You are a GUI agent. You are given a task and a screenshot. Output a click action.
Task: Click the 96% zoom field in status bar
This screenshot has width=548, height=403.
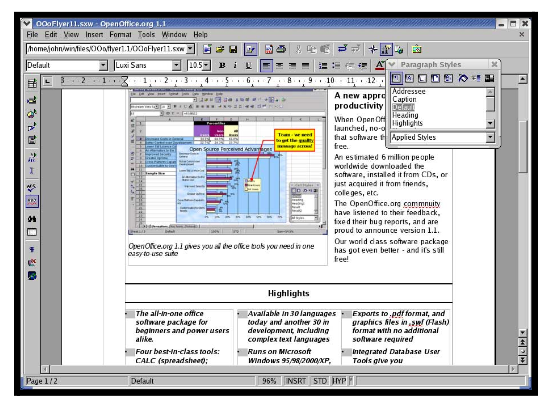pos(269,381)
